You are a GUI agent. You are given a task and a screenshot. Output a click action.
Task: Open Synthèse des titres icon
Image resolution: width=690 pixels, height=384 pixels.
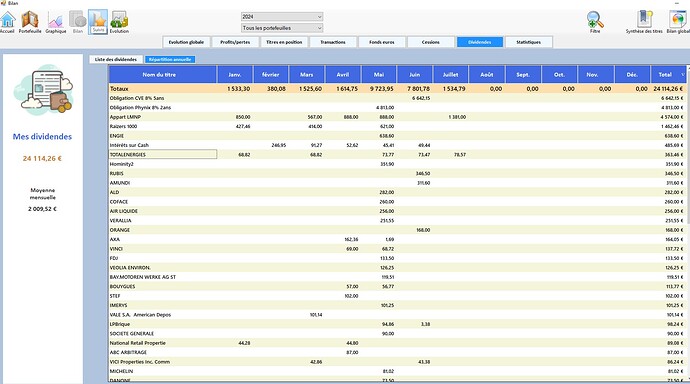tap(644, 22)
